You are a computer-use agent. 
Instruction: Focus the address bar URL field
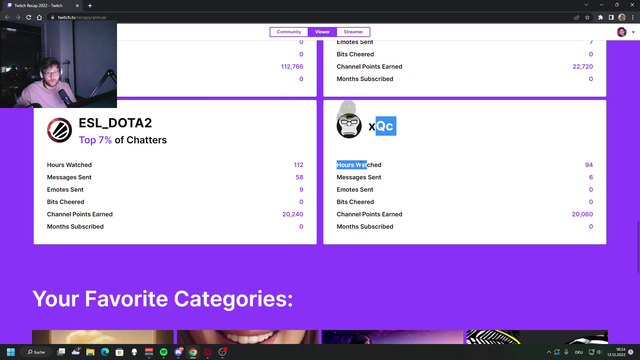(x=310, y=18)
